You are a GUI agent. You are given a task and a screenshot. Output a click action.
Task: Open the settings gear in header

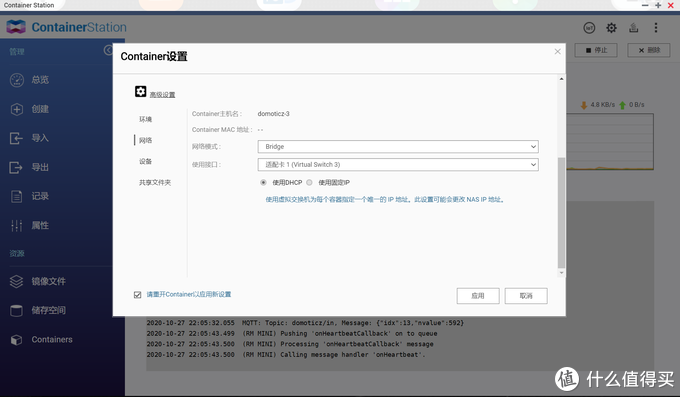pyautogui.click(x=611, y=28)
